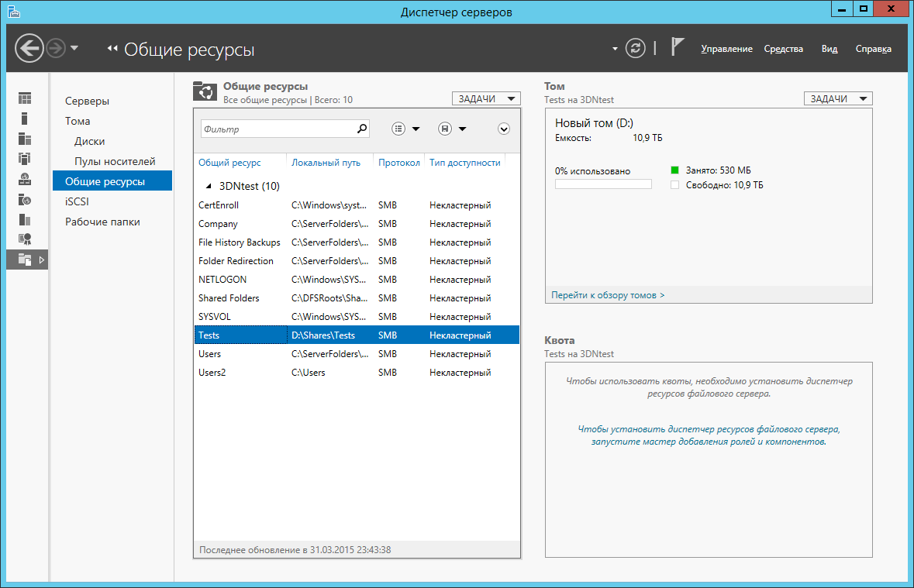This screenshot has width=914, height=588.
Task: Open ЗАДАЧИ dropdown for Общие ресурсы
Action: 486,99
